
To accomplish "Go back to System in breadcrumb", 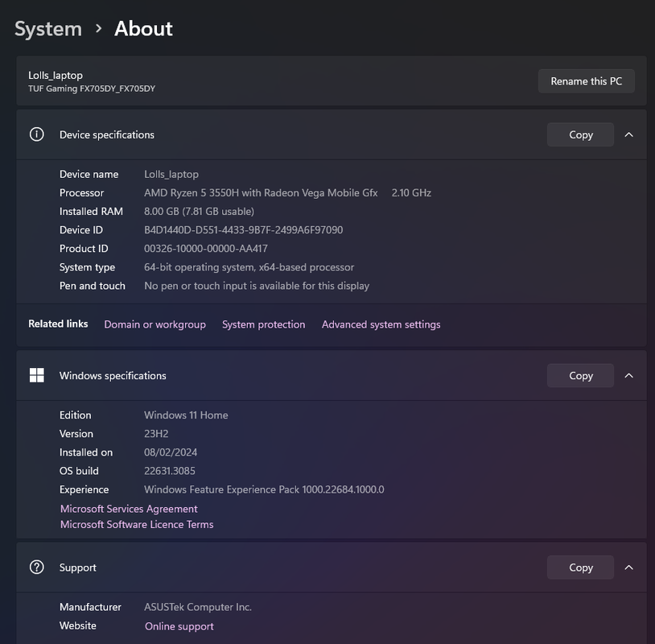I will 48,29.
